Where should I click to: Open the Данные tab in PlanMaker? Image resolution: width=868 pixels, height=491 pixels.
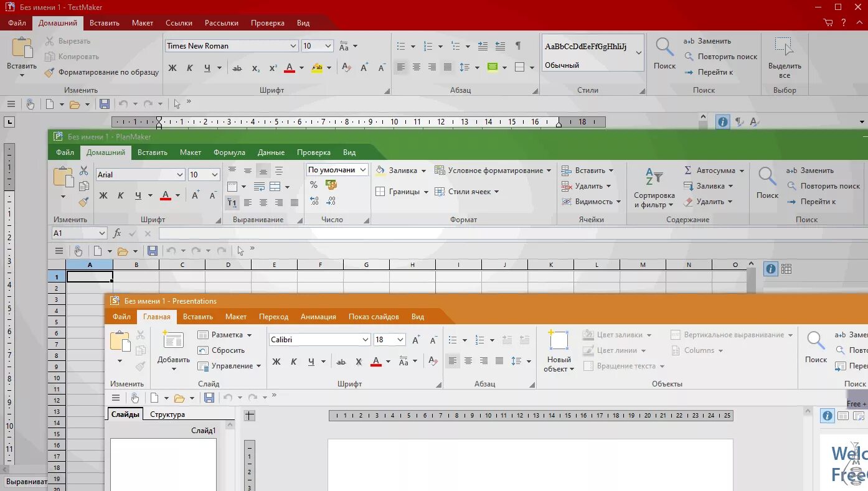271,152
